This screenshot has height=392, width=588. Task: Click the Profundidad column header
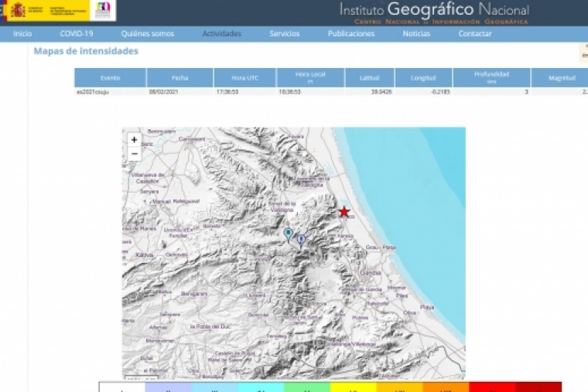click(x=491, y=77)
